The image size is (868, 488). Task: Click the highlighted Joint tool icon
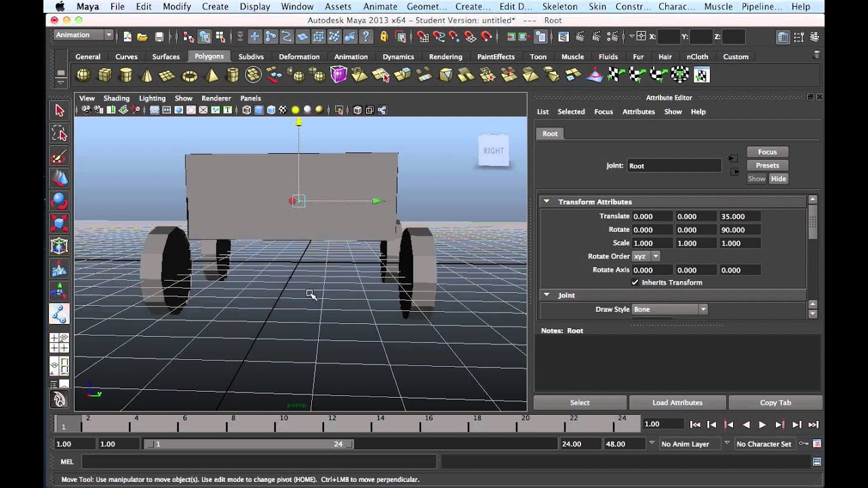pos(59,314)
